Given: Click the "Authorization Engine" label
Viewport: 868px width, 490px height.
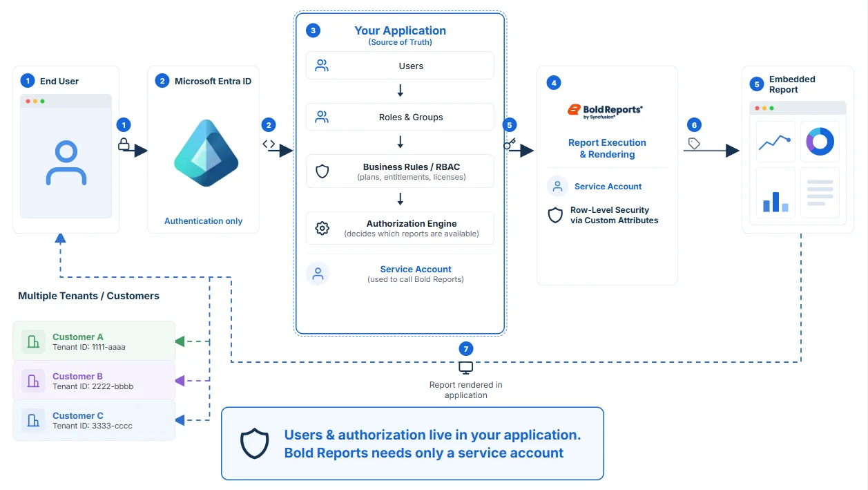Looking at the screenshot, I should 412,223.
